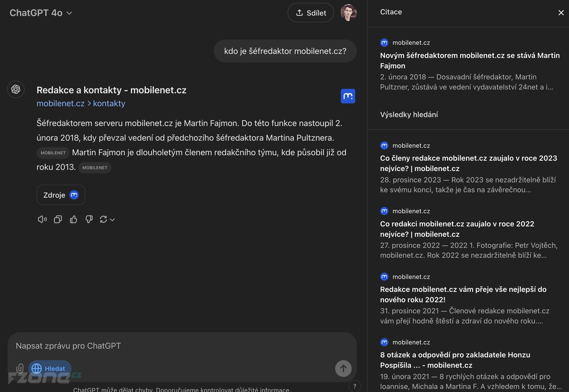Send message with the up-arrow button
Screen dimensions: 569x392
[343, 368]
